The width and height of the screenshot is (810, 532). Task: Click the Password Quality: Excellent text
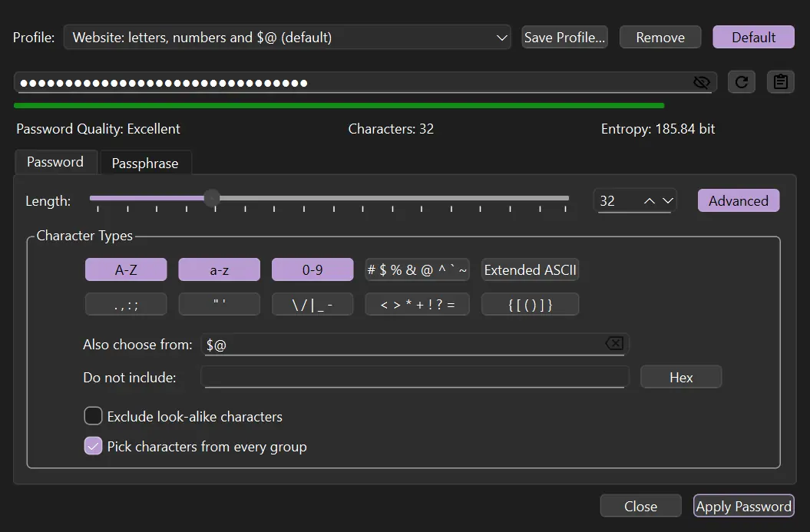[98, 129]
